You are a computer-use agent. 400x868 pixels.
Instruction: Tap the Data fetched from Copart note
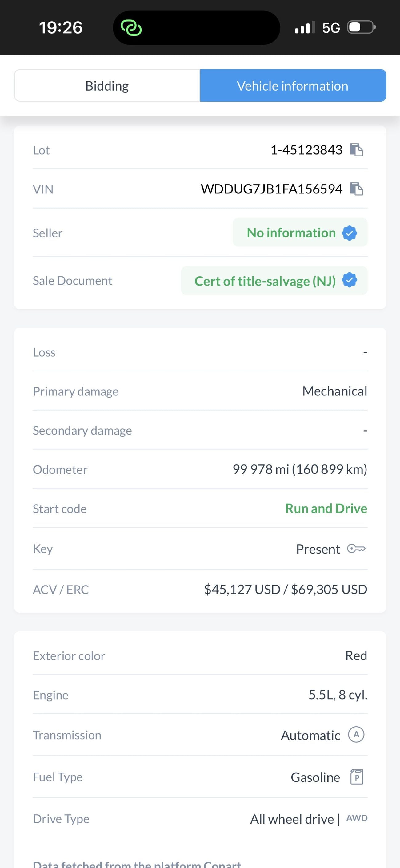(x=137, y=863)
